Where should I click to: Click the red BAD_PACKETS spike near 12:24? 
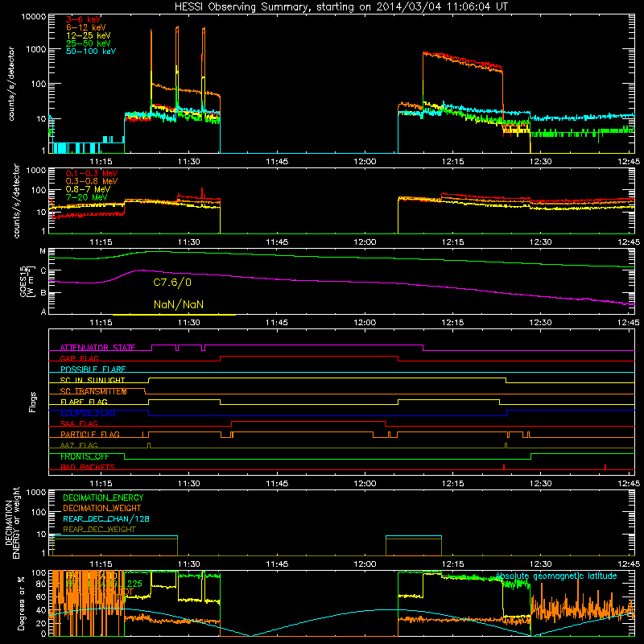point(504,467)
